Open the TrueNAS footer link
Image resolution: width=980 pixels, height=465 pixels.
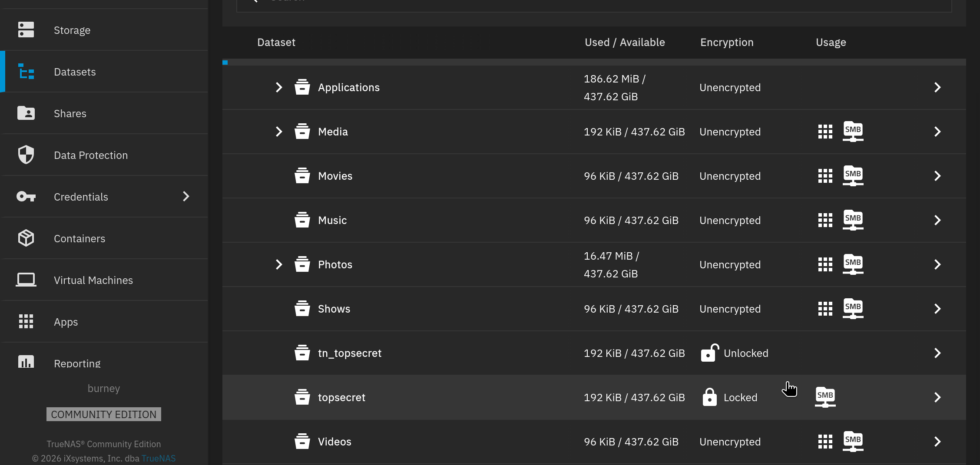(x=159, y=458)
